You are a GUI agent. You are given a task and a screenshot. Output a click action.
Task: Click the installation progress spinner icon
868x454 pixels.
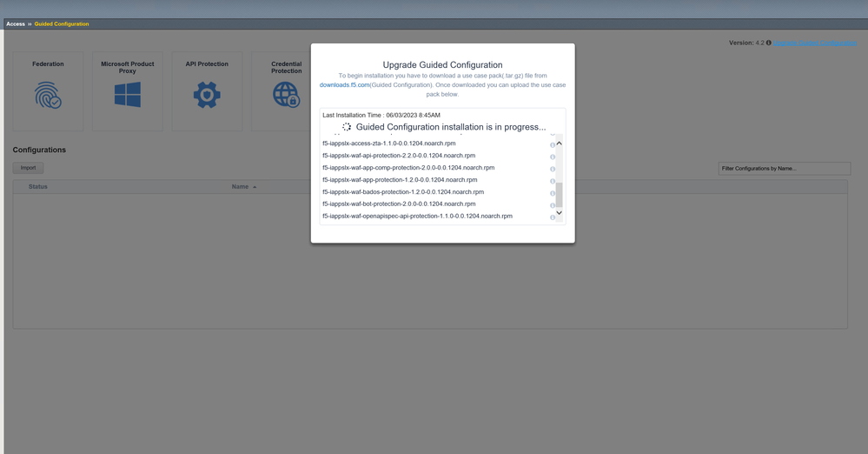pyautogui.click(x=347, y=127)
